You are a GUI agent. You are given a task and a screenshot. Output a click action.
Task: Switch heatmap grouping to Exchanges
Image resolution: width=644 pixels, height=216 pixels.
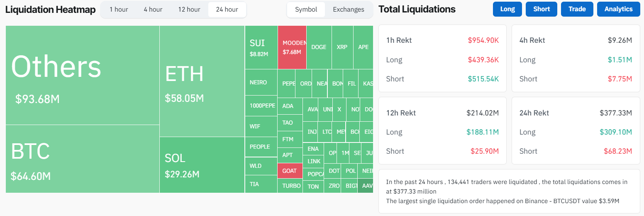(x=349, y=10)
